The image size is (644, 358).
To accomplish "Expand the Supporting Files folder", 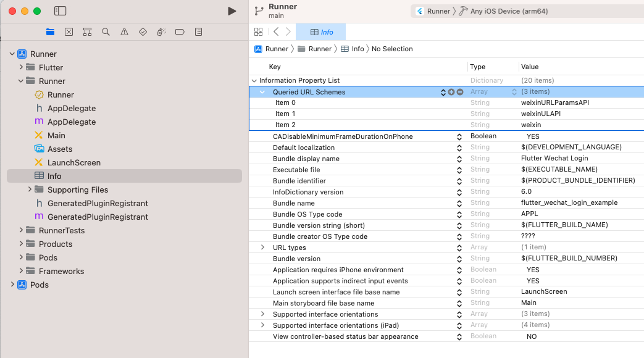I will coord(30,189).
